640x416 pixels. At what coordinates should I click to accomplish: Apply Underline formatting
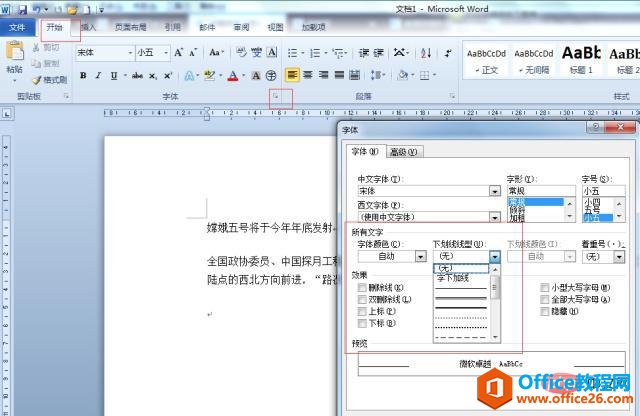coord(114,76)
